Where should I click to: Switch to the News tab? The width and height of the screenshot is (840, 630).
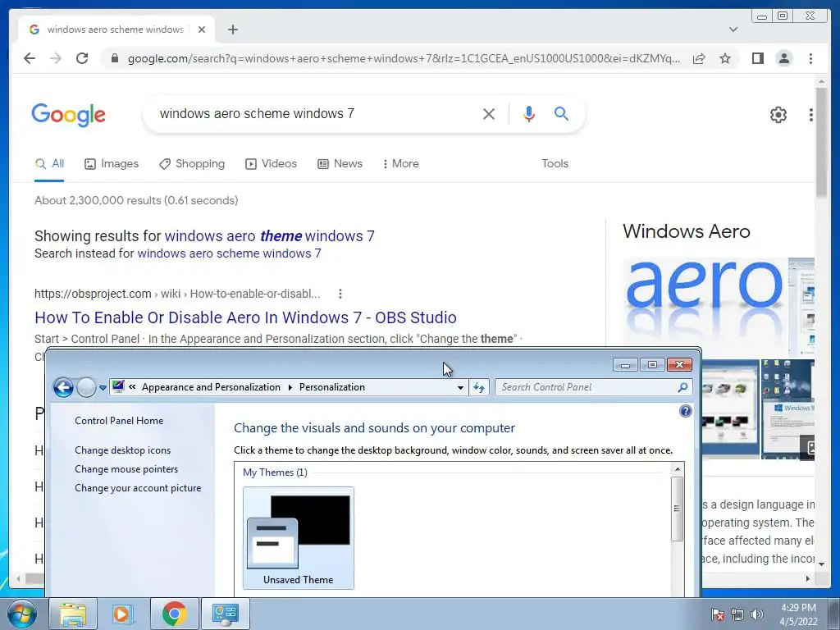(x=340, y=164)
